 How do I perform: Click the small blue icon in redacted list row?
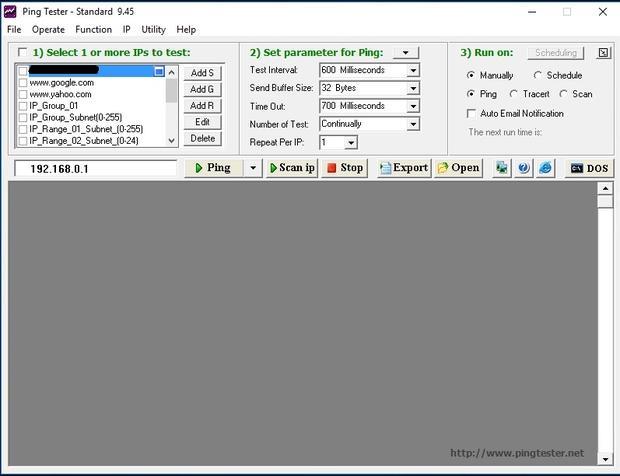[x=159, y=71]
